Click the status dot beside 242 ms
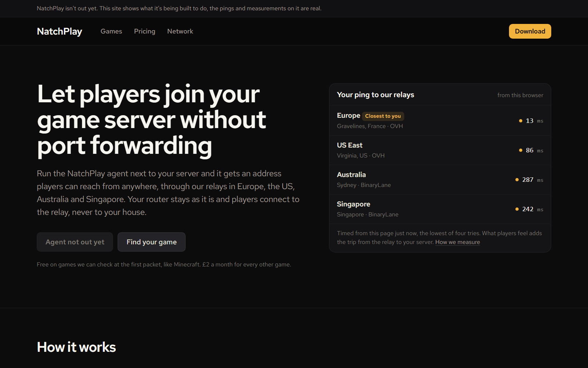Viewport: 588px width, 368px height. click(x=517, y=209)
